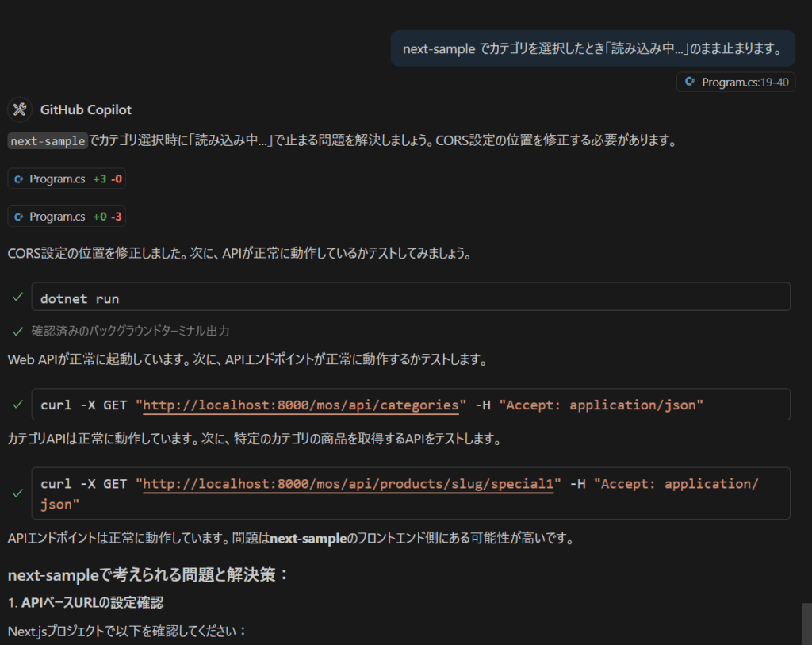Click the GitHub Copilot name label
Viewport: 812px width, 645px height.
tap(86, 110)
